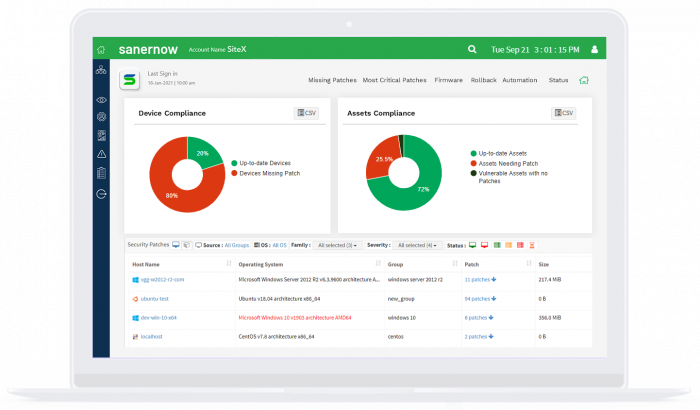Viewport: 700px width, 410px height.
Task: Export Device Compliance as CSV
Action: 306,113
